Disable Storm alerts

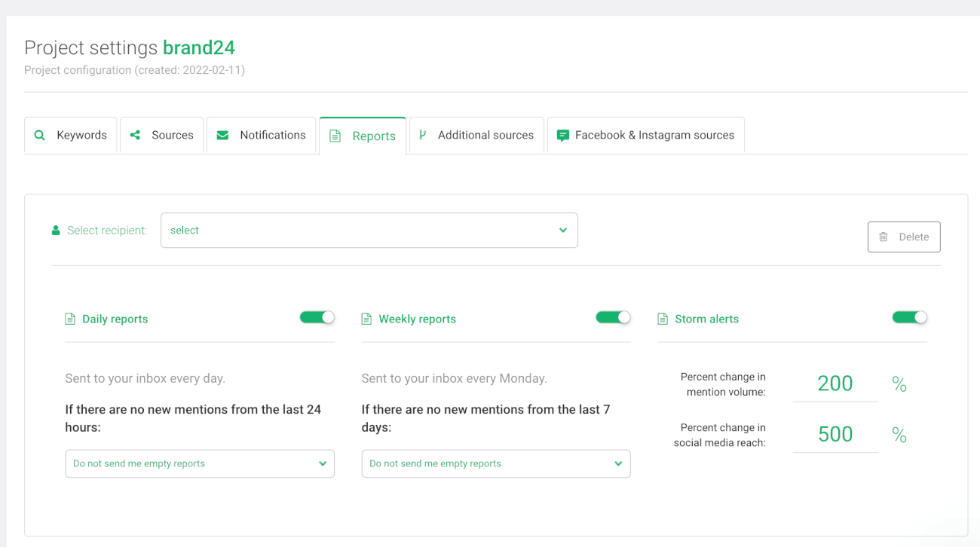coord(909,317)
